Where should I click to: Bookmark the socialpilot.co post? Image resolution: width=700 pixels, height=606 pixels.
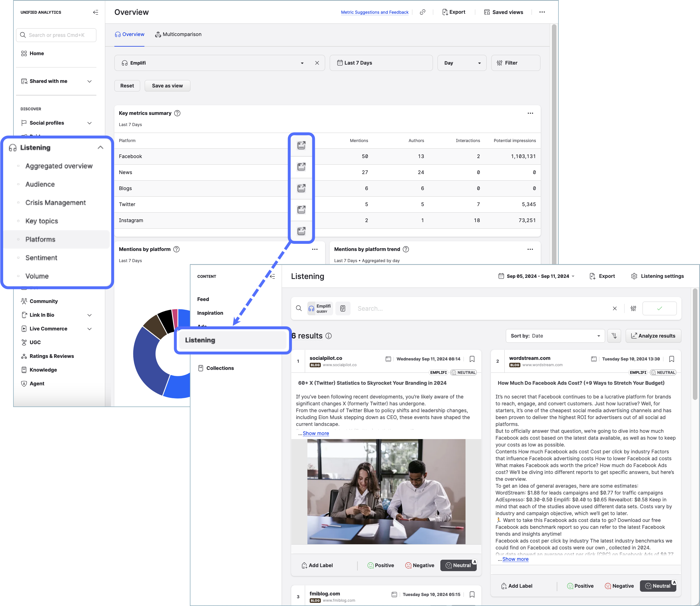click(x=472, y=359)
